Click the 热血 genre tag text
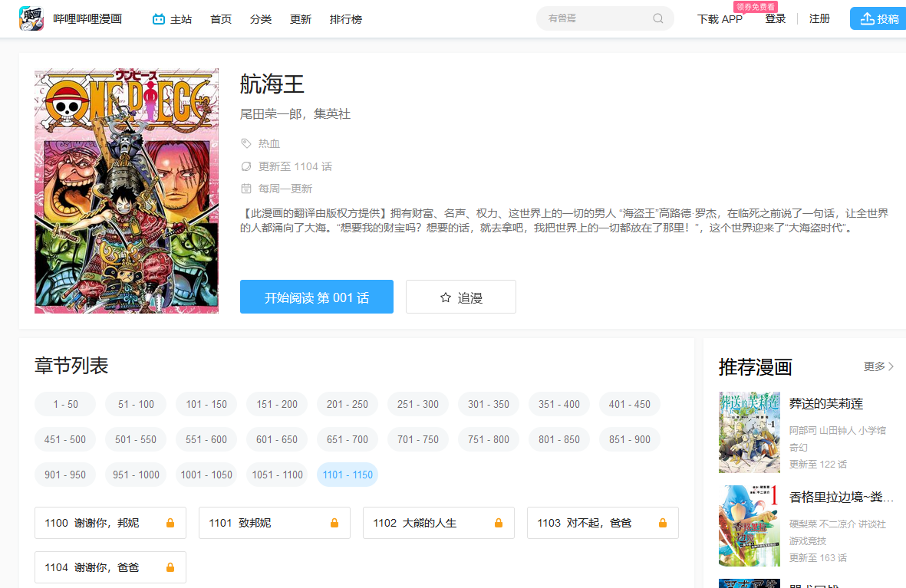This screenshot has height=588, width=906. pyautogui.click(x=269, y=143)
